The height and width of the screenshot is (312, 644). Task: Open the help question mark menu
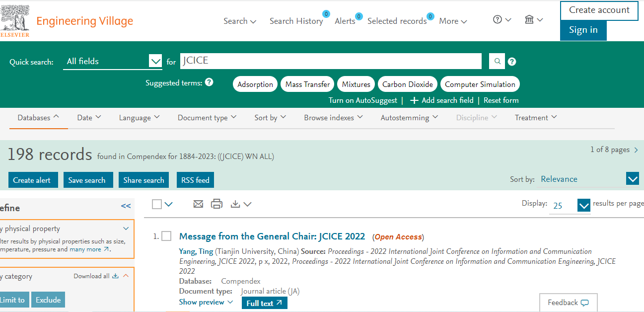[502, 20]
